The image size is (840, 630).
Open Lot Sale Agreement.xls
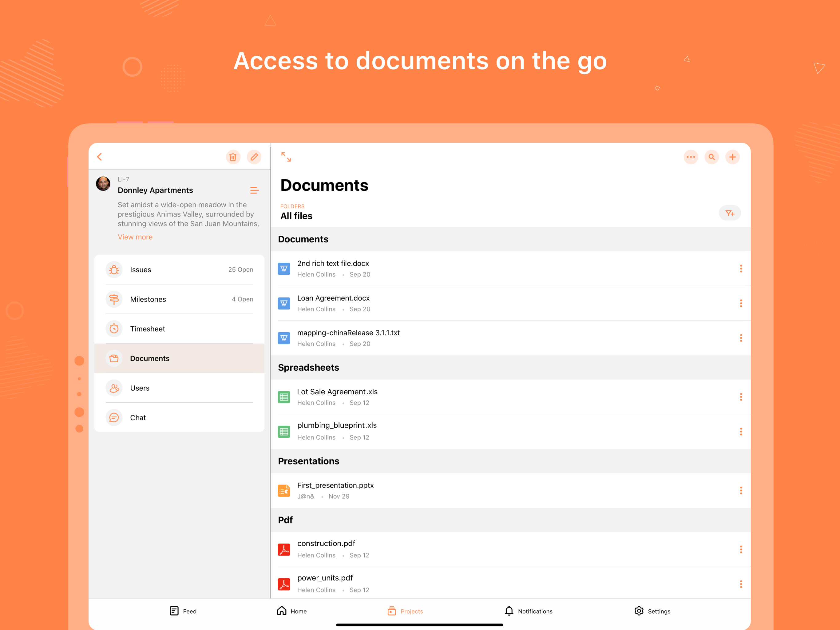(510, 397)
